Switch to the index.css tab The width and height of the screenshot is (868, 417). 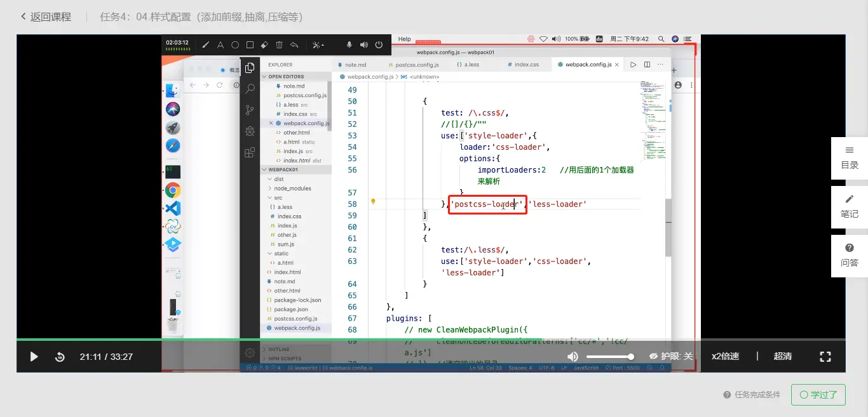[523, 65]
